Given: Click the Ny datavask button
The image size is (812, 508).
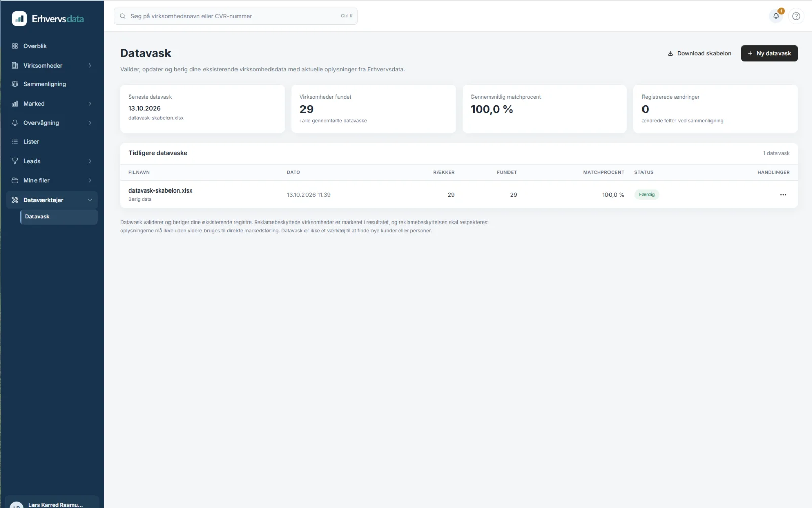Looking at the screenshot, I should [769, 53].
